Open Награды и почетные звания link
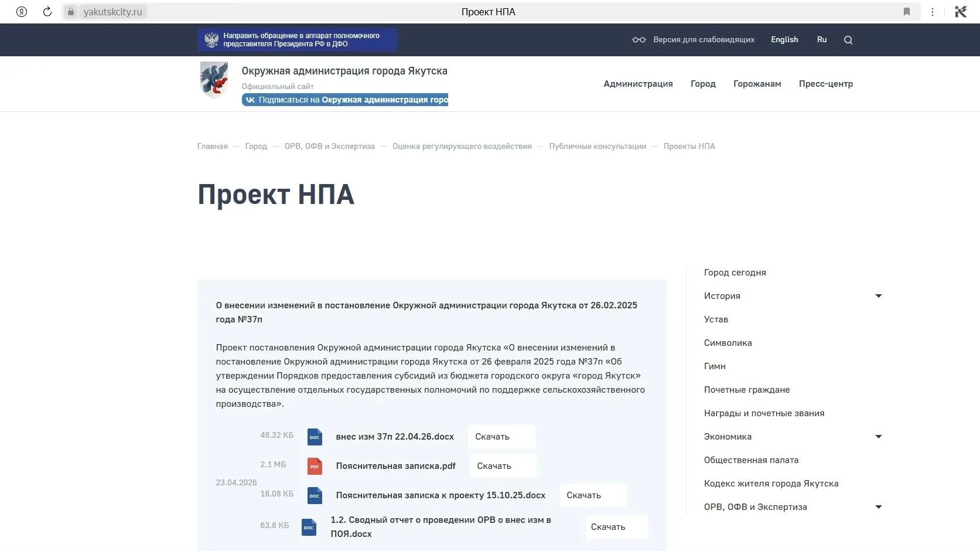 pyautogui.click(x=764, y=413)
